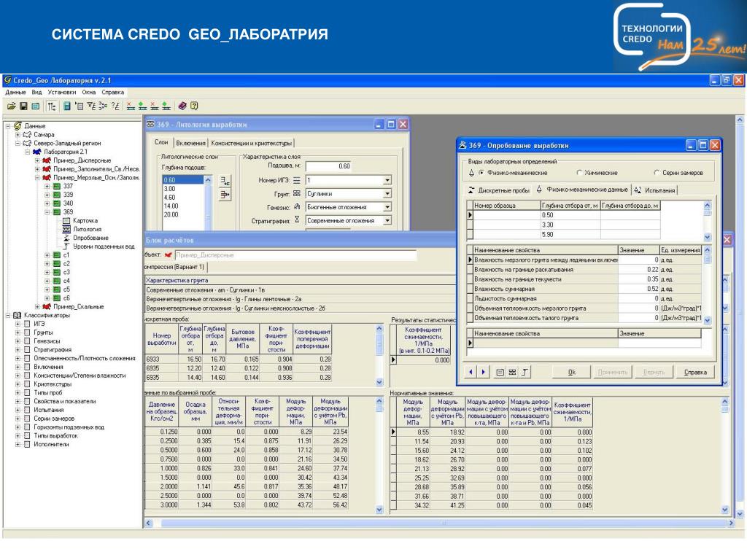
Task: Open the Окна menu
Action: pos(89,93)
